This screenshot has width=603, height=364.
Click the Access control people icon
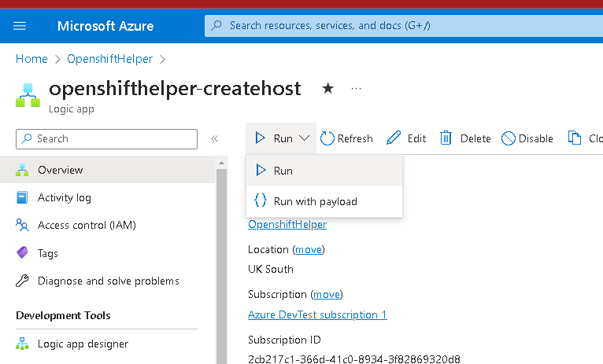click(22, 225)
